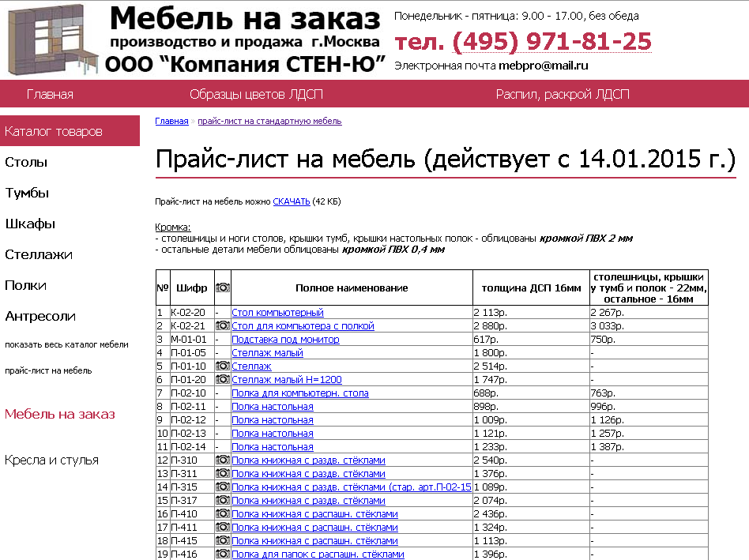
Task: Click the camera icon in row П-411
Action: click(223, 527)
